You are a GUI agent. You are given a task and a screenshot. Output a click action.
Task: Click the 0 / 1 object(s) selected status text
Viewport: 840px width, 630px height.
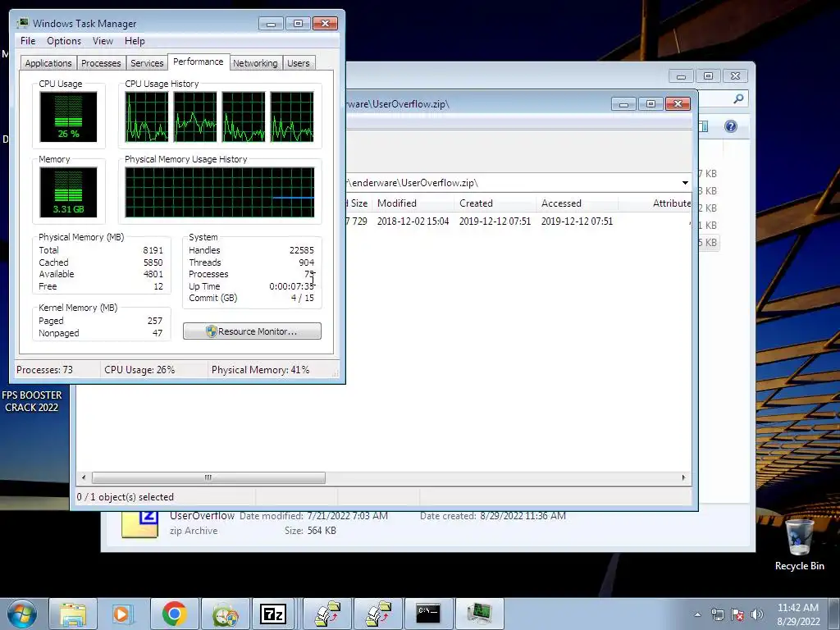pos(126,497)
